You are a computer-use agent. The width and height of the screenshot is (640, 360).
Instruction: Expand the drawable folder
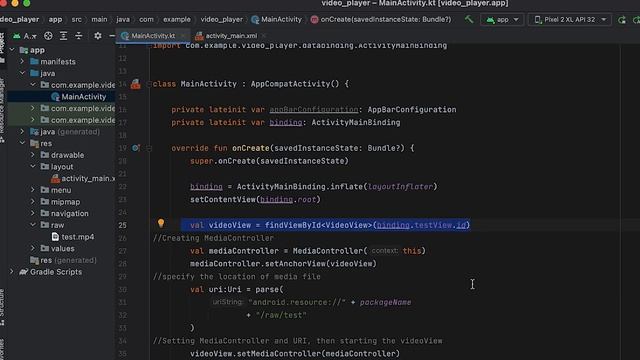pos(33,155)
